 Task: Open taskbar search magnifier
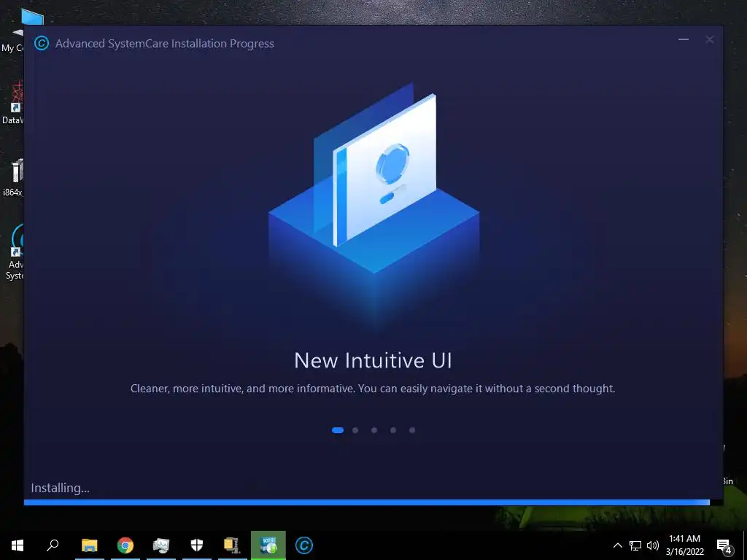(x=53, y=545)
